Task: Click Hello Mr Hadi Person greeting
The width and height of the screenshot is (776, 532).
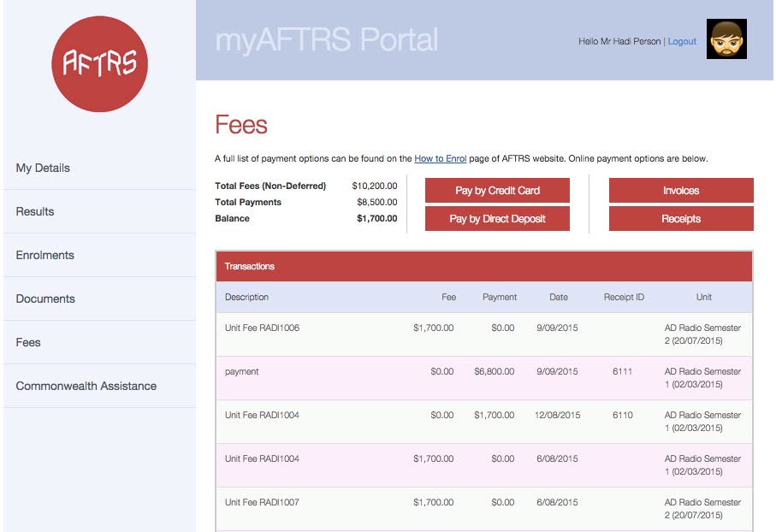Action: 619,41
